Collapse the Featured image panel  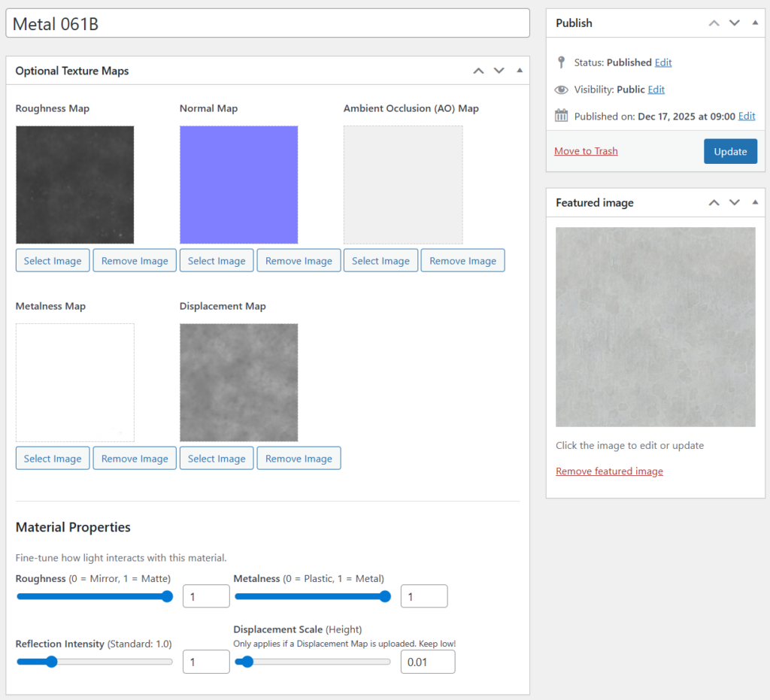pos(755,203)
